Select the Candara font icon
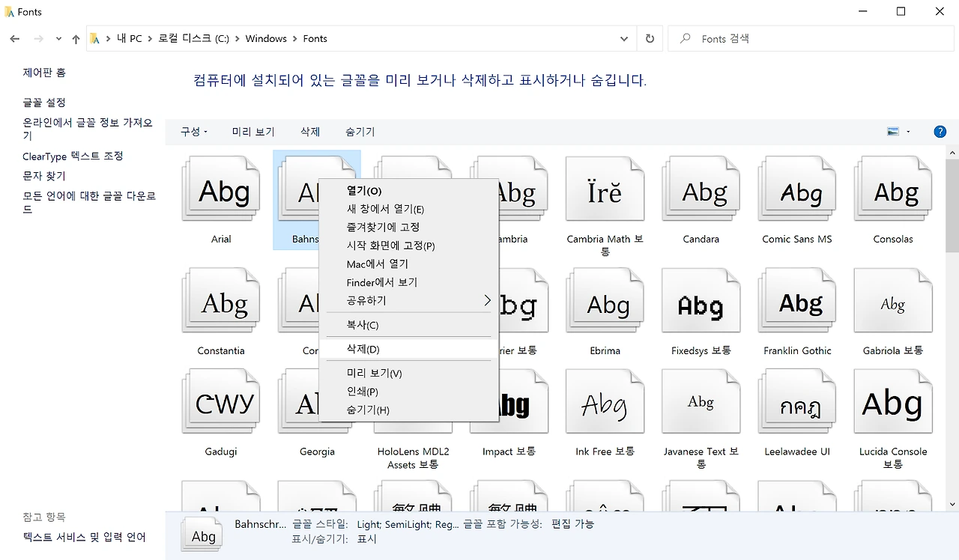This screenshot has height=560, width=959. pos(701,190)
